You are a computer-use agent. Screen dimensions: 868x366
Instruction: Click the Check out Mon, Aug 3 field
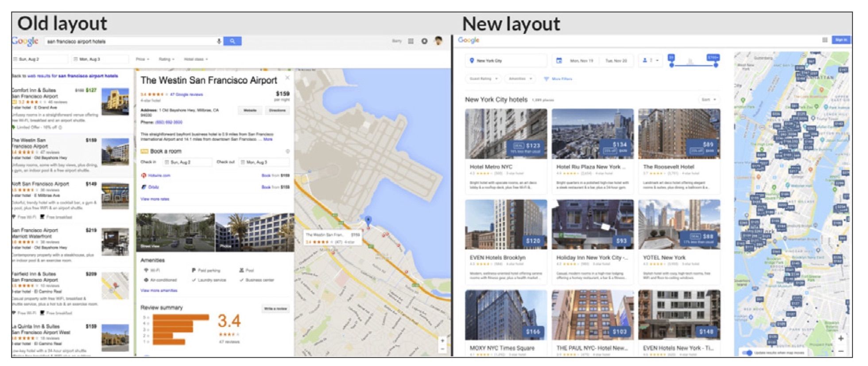(264, 162)
